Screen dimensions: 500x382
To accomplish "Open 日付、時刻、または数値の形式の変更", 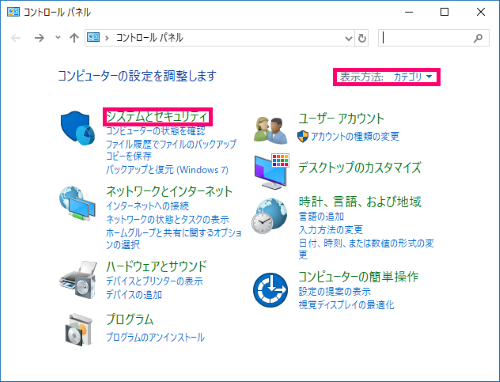I will pos(366,249).
